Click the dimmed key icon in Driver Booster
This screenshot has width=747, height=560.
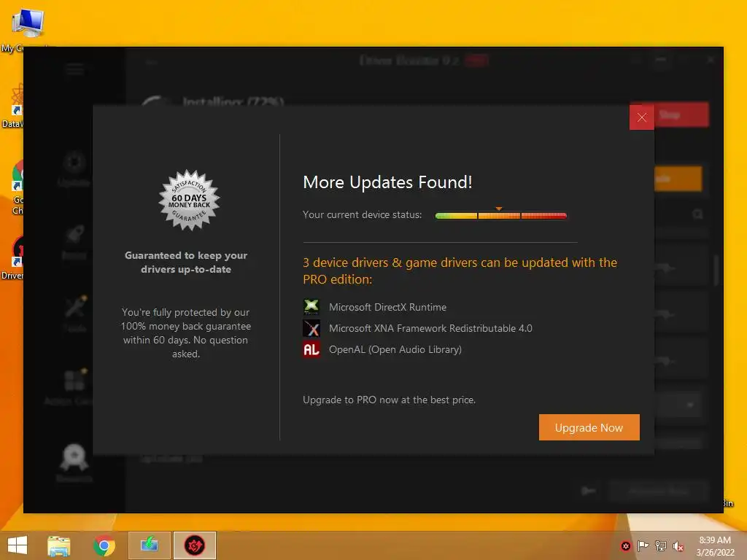tap(589, 491)
